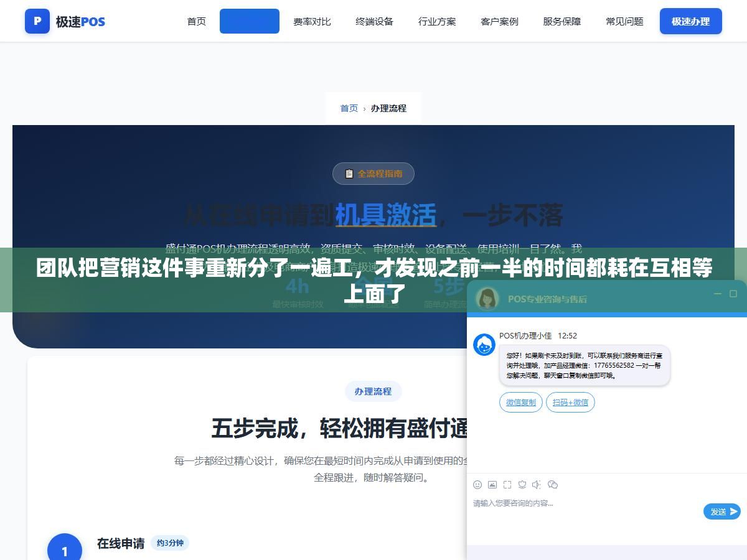Click the consultant portrait in the chat header
Viewport: 747px width, 560px height.
click(x=487, y=299)
